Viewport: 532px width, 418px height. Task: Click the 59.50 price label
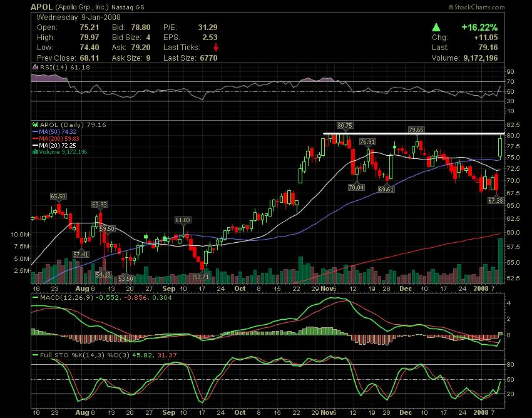coord(107,229)
